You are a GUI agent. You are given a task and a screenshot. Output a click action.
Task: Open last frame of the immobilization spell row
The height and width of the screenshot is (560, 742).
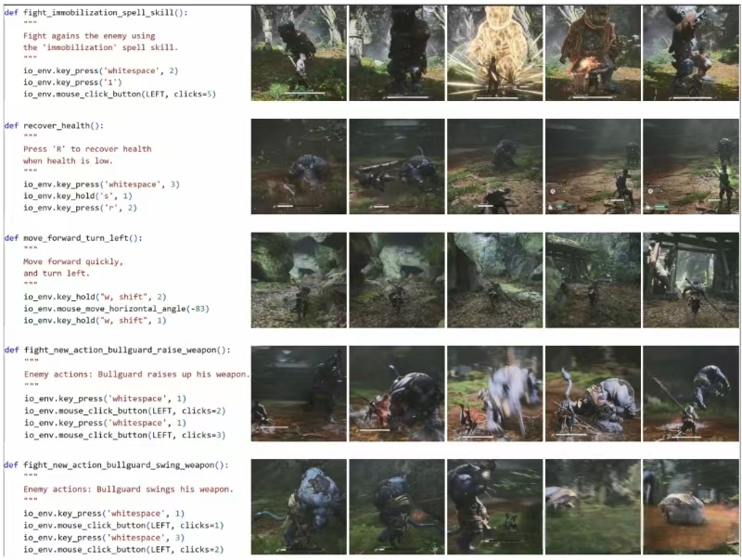pyautogui.click(x=690, y=53)
